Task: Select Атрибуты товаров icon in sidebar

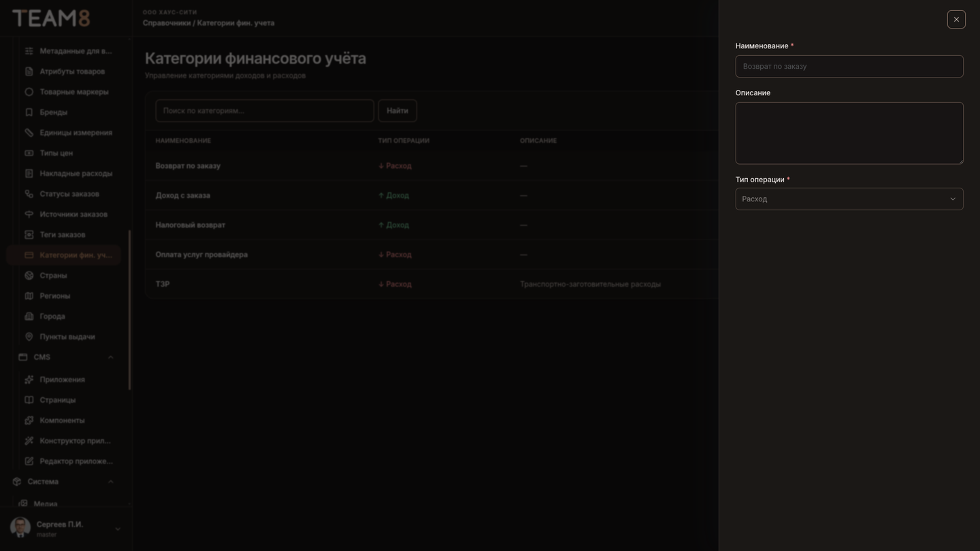Action: 29,71
